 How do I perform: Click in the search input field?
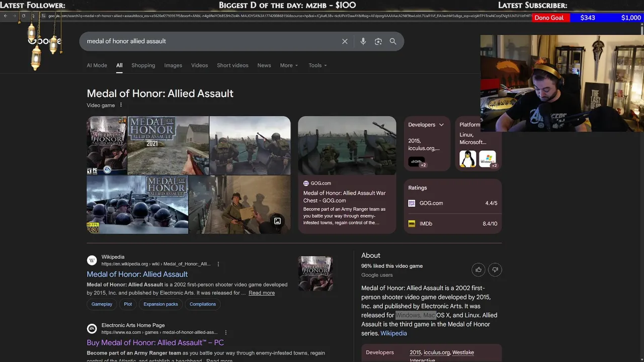[x=211, y=41]
